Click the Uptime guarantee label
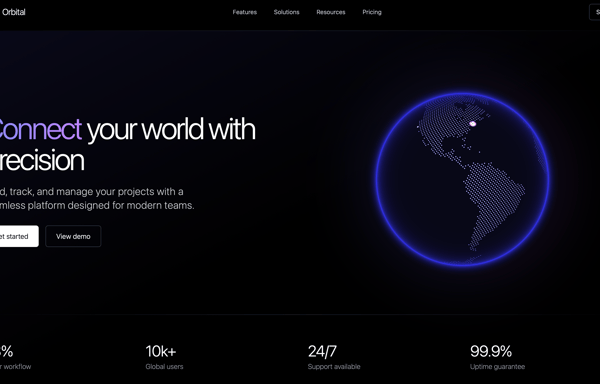600x384 pixels. tap(497, 366)
